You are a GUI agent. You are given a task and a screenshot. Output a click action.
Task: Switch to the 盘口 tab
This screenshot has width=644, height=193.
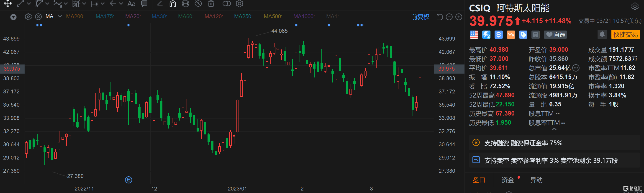(479, 180)
